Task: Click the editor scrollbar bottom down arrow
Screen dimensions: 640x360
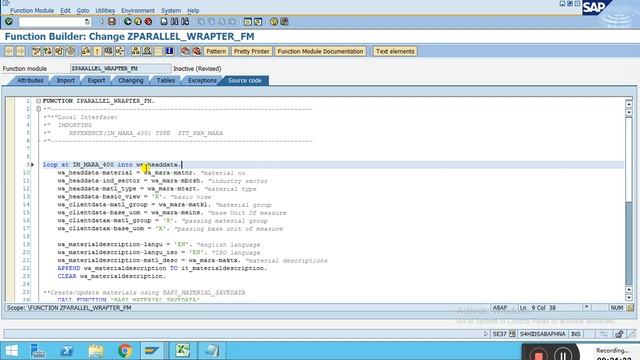Action: click(629, 298)
